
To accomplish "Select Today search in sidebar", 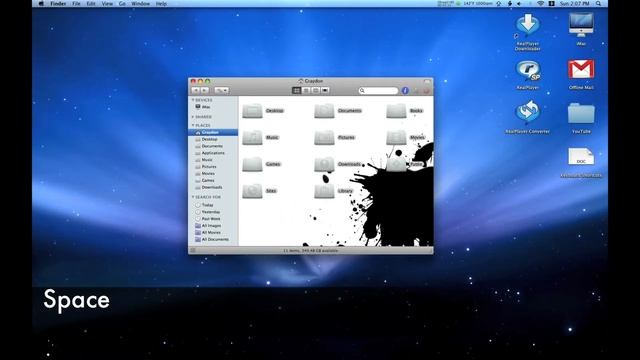I will 213,205.
